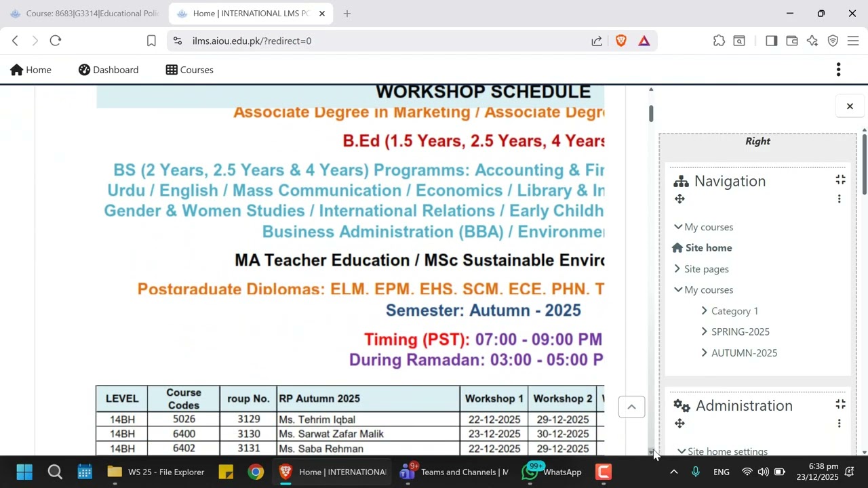Expand AUTUMN-2025 course category
Image resolution: width=868 pixels, height=488 pixels.
point(705,352)
